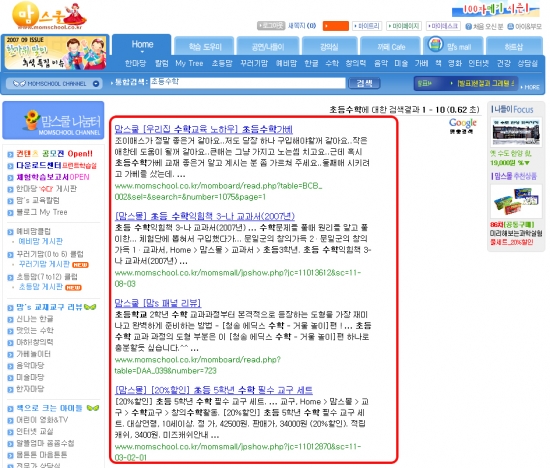Screen dimensions: 550x468
Task: Select 창의력 in the sub navigation
Action: click(356, 63)
